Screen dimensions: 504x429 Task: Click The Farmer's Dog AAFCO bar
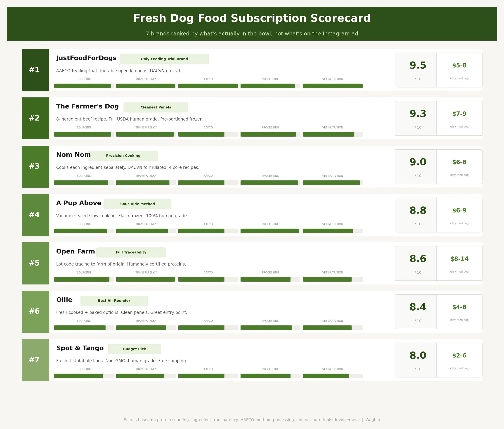point(208,134)
